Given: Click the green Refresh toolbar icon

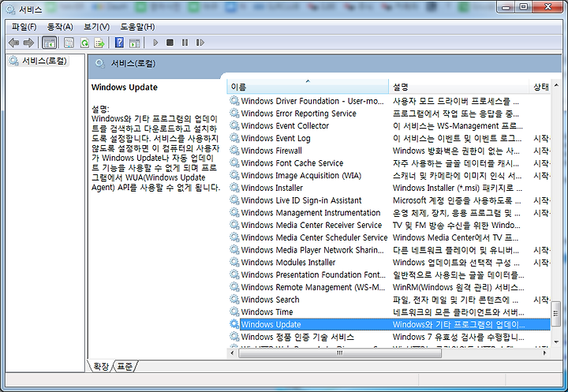Looking at the screenshot, I should pos(84,43).
